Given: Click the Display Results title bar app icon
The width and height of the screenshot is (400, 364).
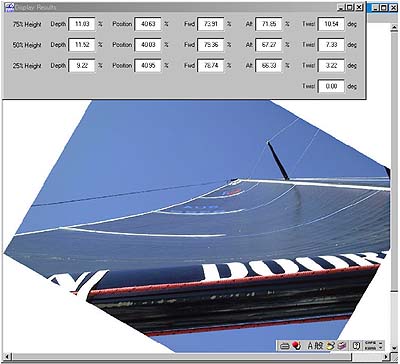Looking at the screenshot, I should [x=9, y=7].
